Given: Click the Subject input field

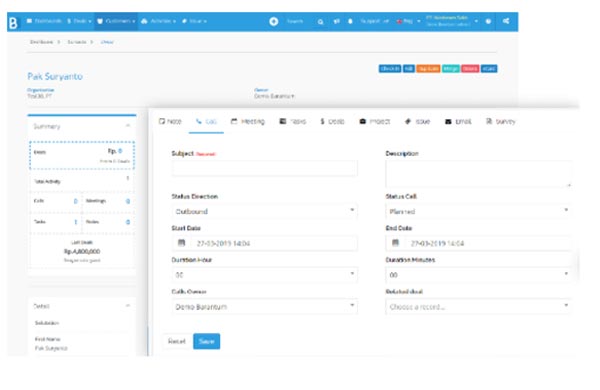Looking at the screenshot, I should (x=264, y=168).
